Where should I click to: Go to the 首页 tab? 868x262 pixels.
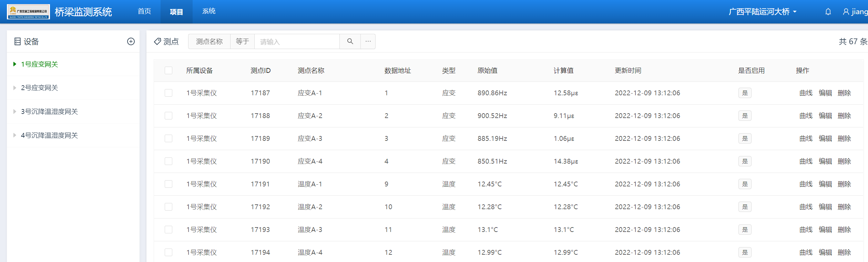point(144,11)
